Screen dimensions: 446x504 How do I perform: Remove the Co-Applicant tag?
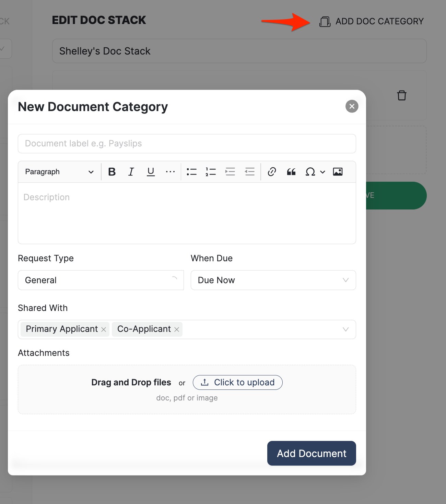(176, 329)
